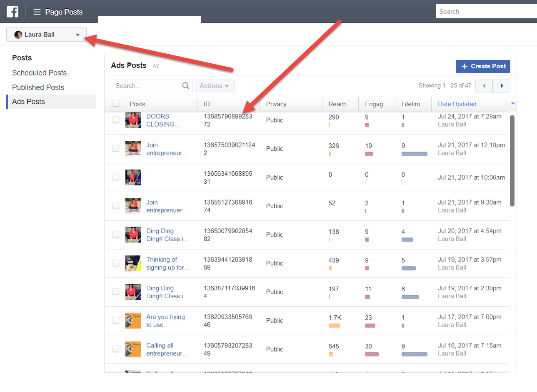Click the reach value 439
The height and width of the screenshot is (392, 537).
coord(334,260)
